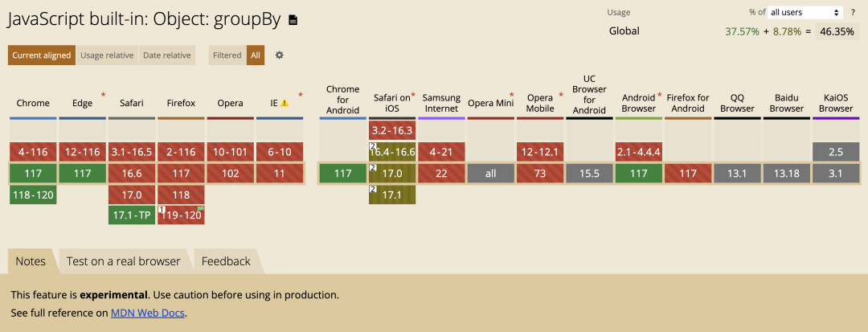Image resolution: width=868 pixels, height=332 pixels.
Task: Enable the Filtered browsers option
Action: (227, 55)
